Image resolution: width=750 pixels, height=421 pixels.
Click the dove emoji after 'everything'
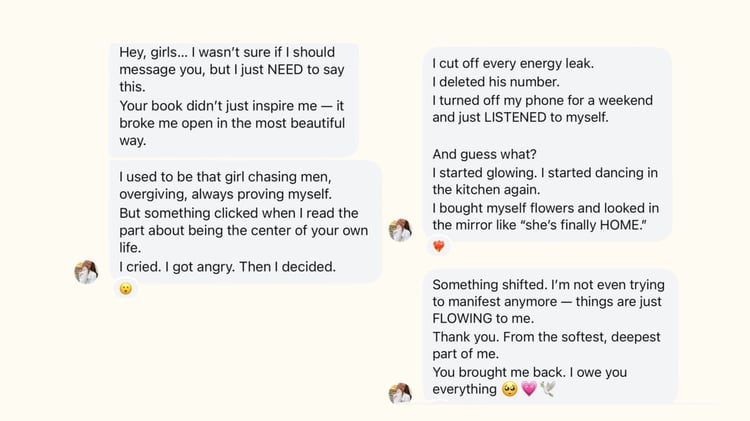click(548, 390)
